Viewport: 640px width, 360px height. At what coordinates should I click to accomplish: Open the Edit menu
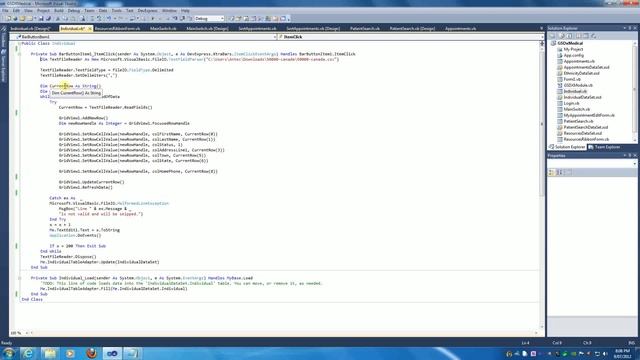[16, 11]
